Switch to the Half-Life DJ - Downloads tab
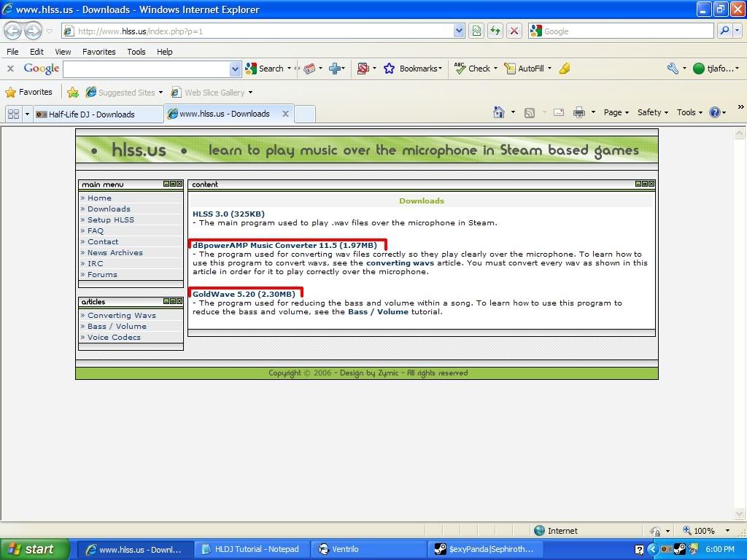 [x=92, y=114]
